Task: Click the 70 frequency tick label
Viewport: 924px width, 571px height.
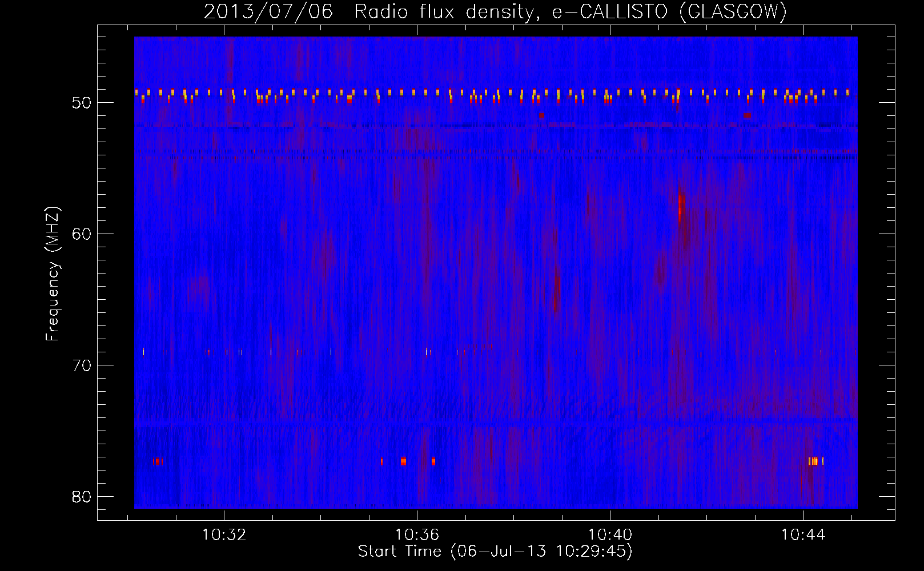Action: (x=82, y=365)
